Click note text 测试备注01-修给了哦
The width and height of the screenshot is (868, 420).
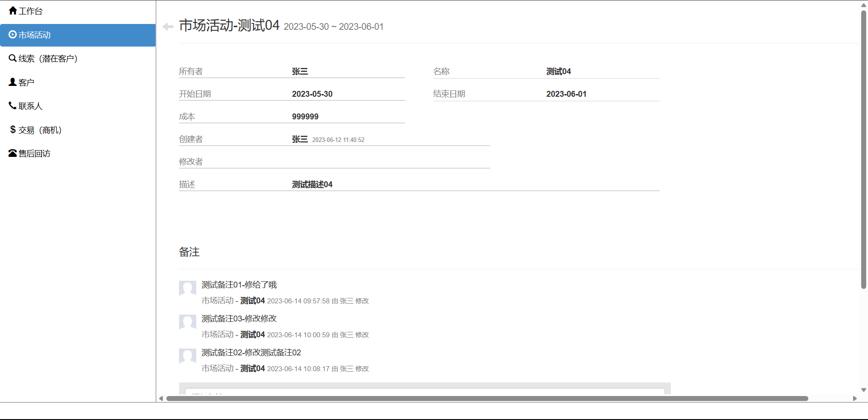coord(239,285)
